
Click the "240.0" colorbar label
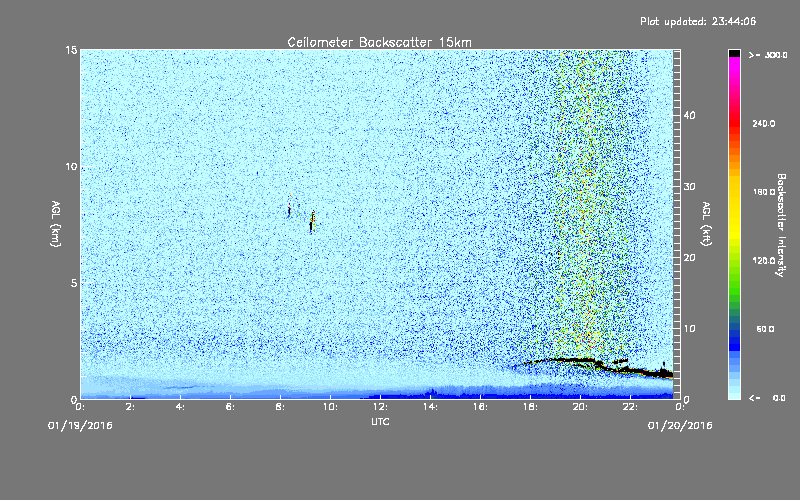[x=763, y=124]
